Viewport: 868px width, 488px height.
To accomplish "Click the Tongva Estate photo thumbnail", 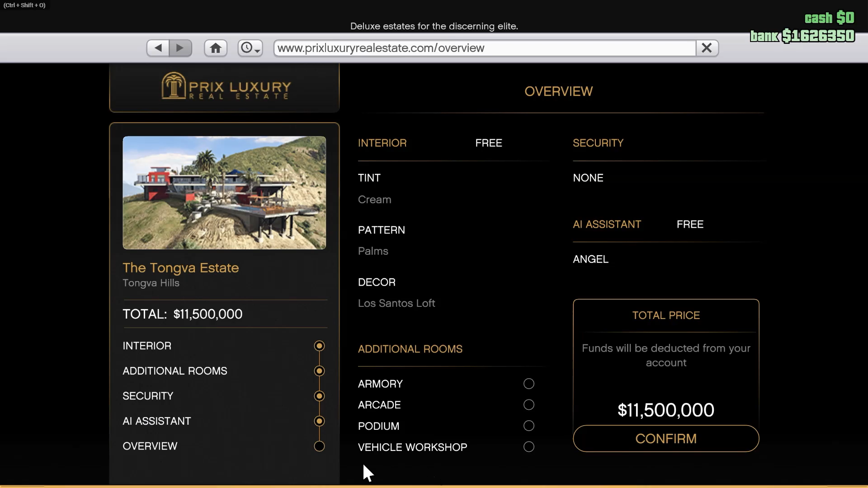I will tap(224, 192).
